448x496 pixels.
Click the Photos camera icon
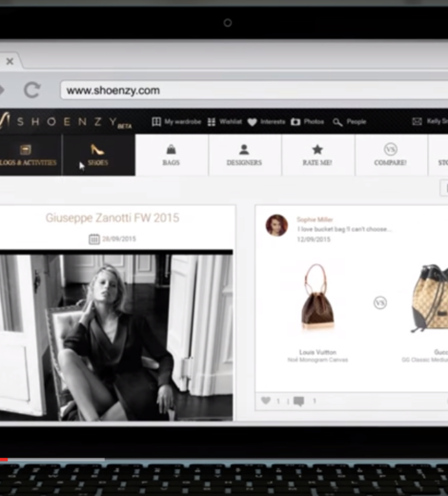tap(295, 122)
